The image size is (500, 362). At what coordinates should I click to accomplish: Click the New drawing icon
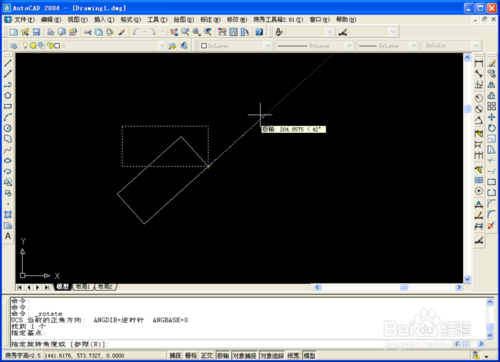pos(14,32)
